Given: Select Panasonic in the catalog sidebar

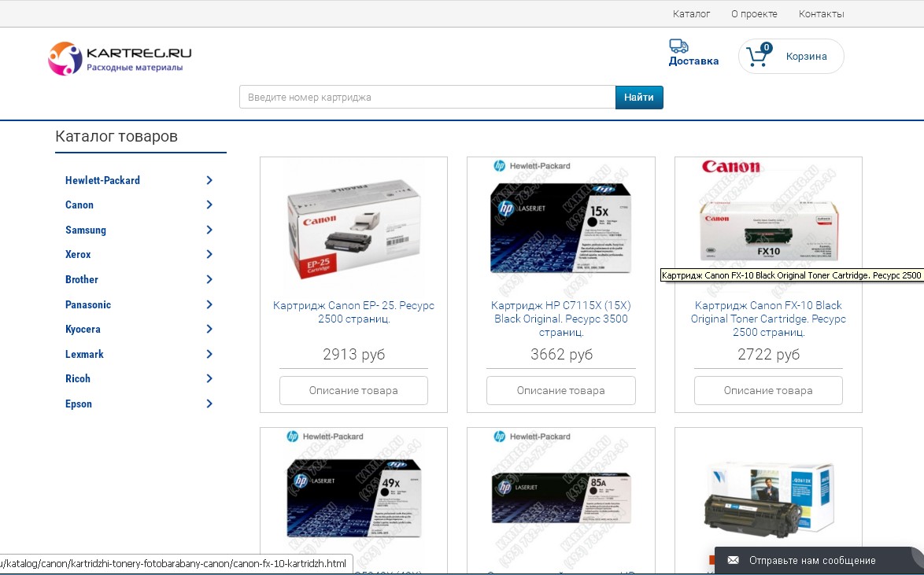Looking at the screenshot, I should click(88, 304).
